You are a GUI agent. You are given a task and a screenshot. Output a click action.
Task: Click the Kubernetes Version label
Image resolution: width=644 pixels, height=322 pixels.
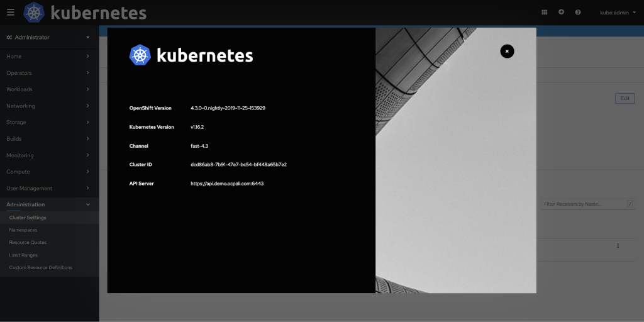[x=152, y=127]
